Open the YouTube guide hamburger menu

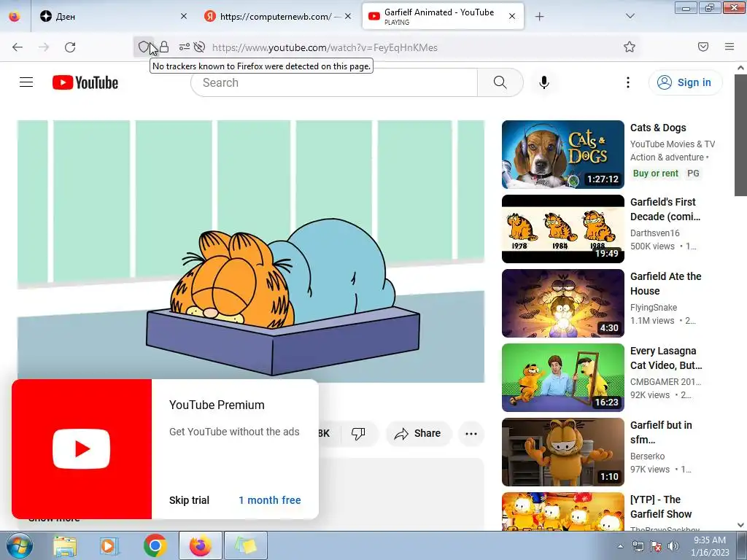(x=26, y=82)
